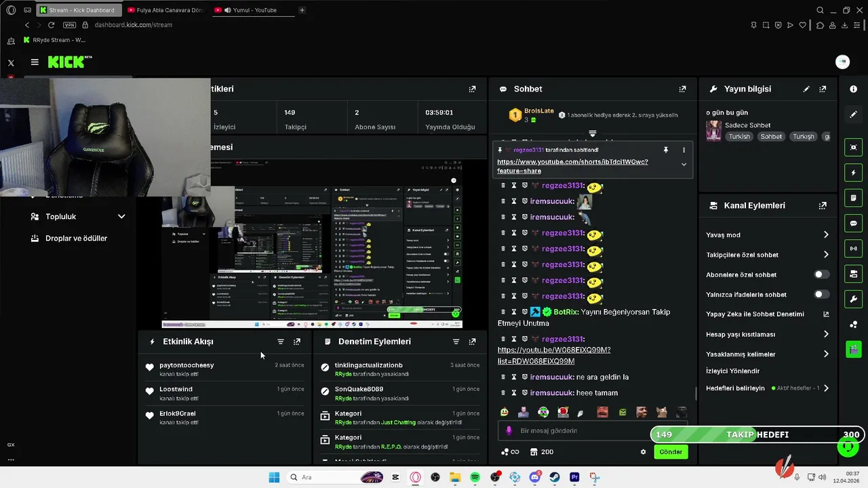The image size is (868, 488).
Task: Click the KICK logo
Action: coord(69,62)
